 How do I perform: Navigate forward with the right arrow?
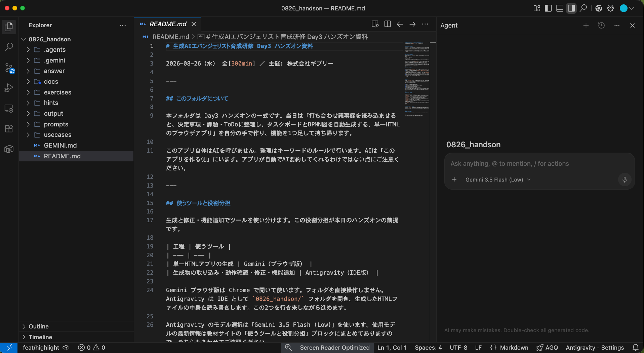coord(412,24)
